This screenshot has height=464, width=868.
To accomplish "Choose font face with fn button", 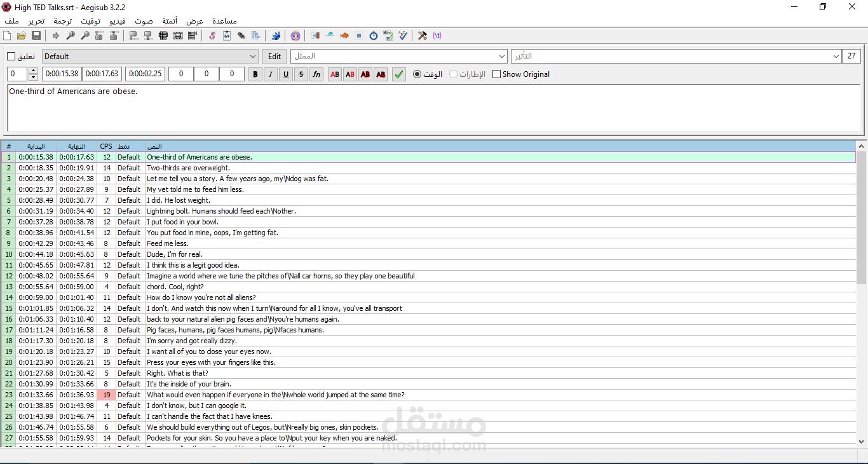I will coord(316,74).
